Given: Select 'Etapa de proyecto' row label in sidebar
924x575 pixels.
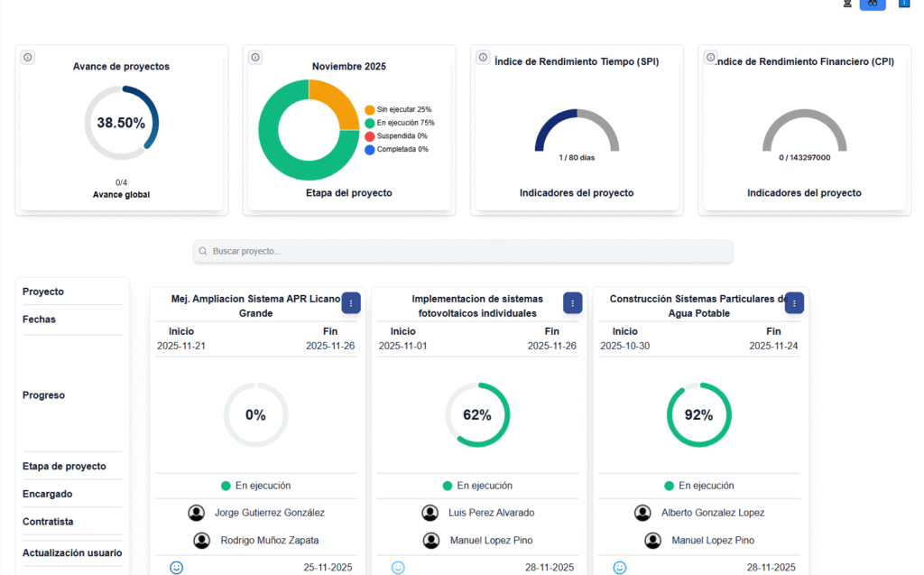Looking at the screenshot, I should coord(64,467).
